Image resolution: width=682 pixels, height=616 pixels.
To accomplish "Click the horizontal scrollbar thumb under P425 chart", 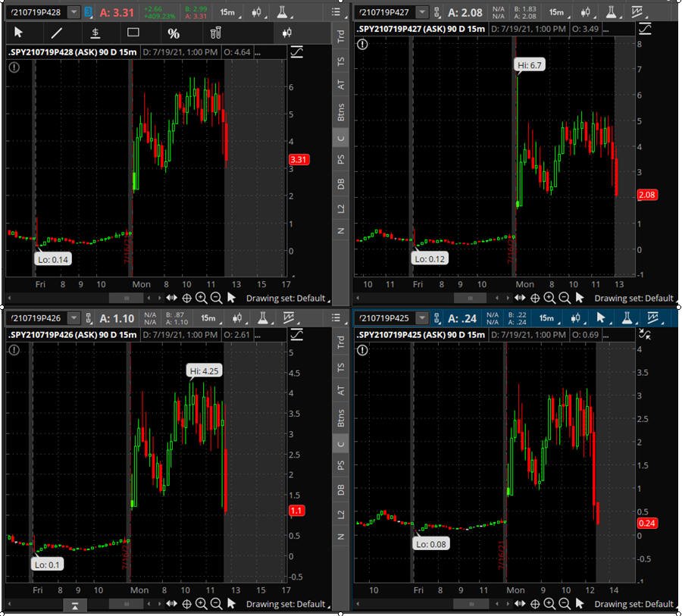I will 470,604.
